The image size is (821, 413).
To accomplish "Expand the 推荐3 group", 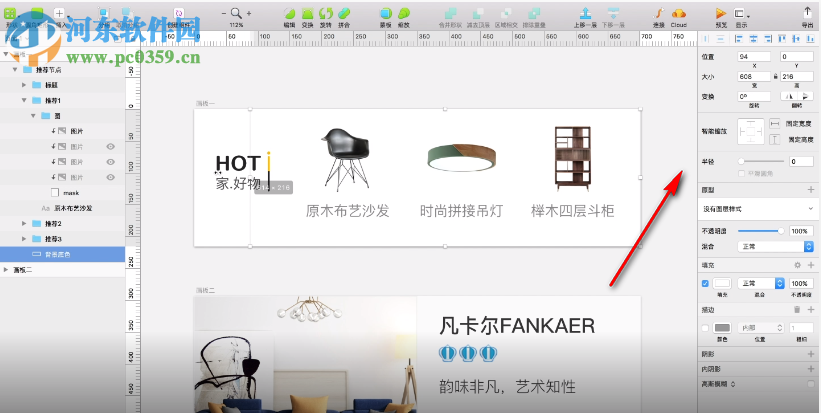I will click(24, 239).
